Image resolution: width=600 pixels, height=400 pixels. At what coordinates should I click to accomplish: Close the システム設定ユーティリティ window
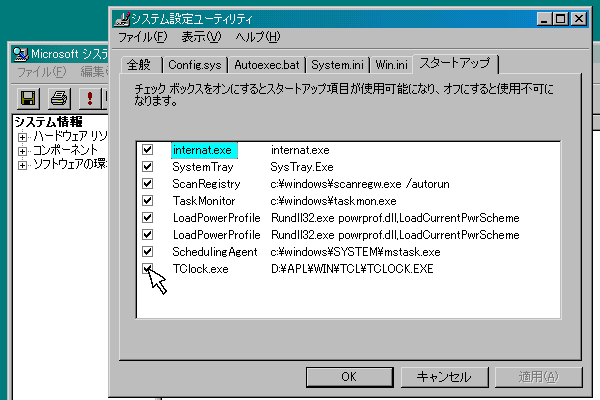click(x=579, y=19)
